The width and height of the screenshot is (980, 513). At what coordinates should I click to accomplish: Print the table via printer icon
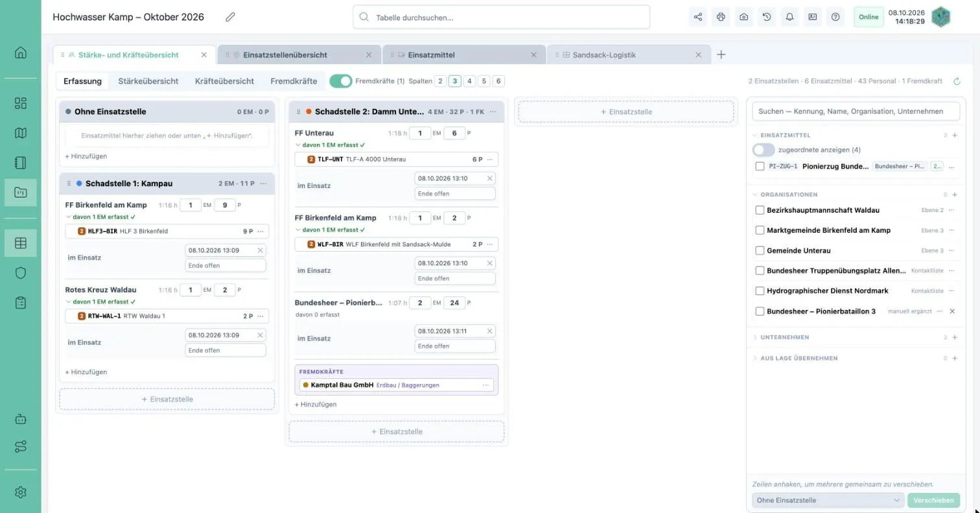[x=721, y=17]
